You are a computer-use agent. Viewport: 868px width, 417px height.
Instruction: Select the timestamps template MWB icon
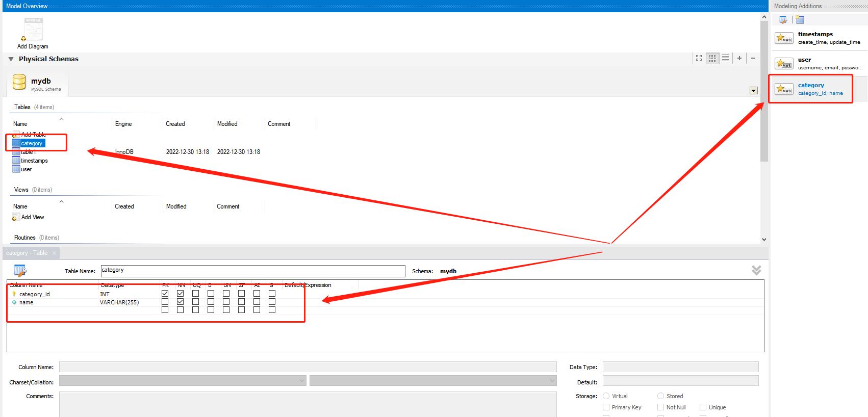pos(784,38)
